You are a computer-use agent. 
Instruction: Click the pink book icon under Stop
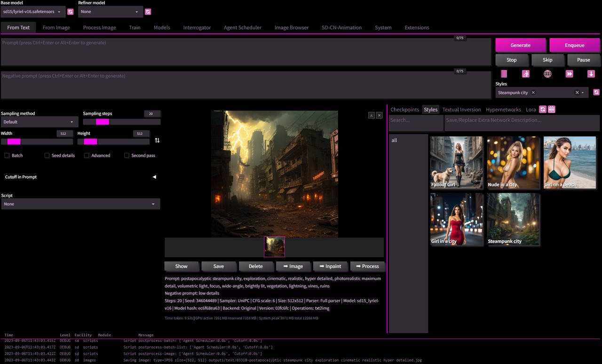(x=504, y=74)
